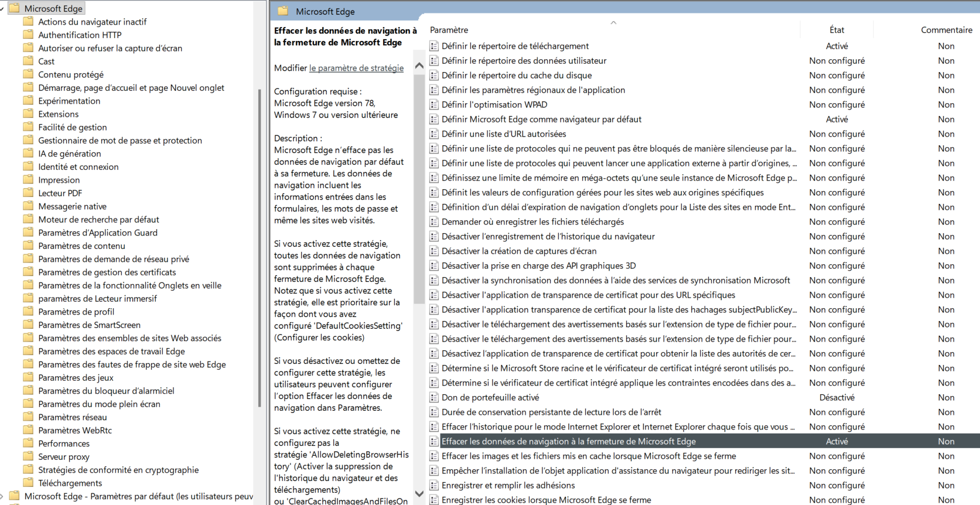Select Paramètres de SmartScreen folder
The width and height of the screenshot is (980, 505).
pos(89,325)
